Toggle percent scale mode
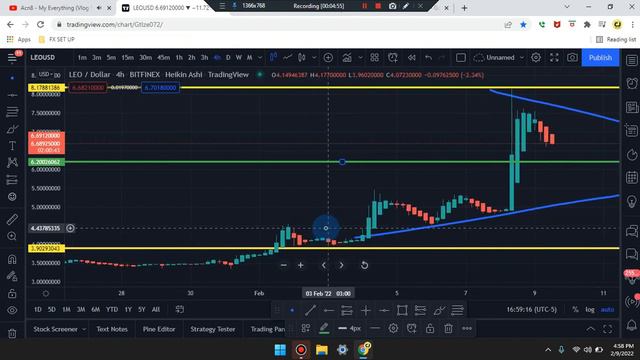The width and height of the screenshot is (640, 360). 575,309
